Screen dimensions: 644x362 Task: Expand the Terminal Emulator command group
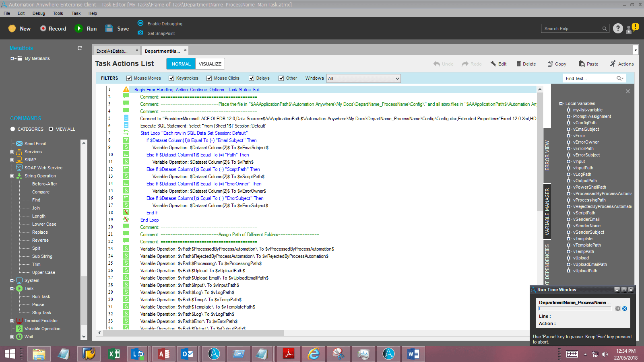12,321
